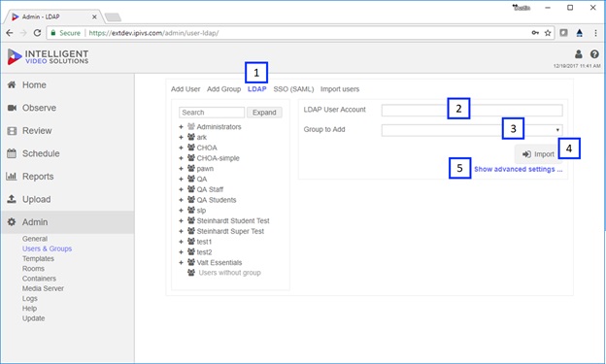Select the LDAP tab
Image resolution: width=606 pixels, height=364 pixels.
click(x=257, y=89)
